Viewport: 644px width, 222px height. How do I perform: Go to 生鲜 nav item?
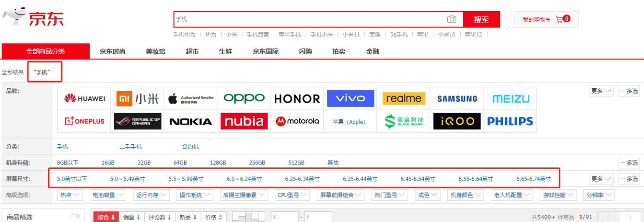click(x=225, y=51)
